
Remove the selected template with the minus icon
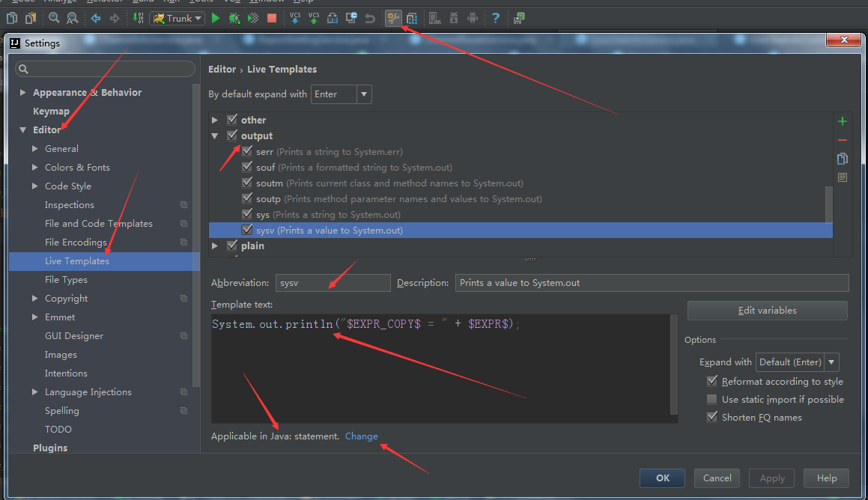(842, 139)
